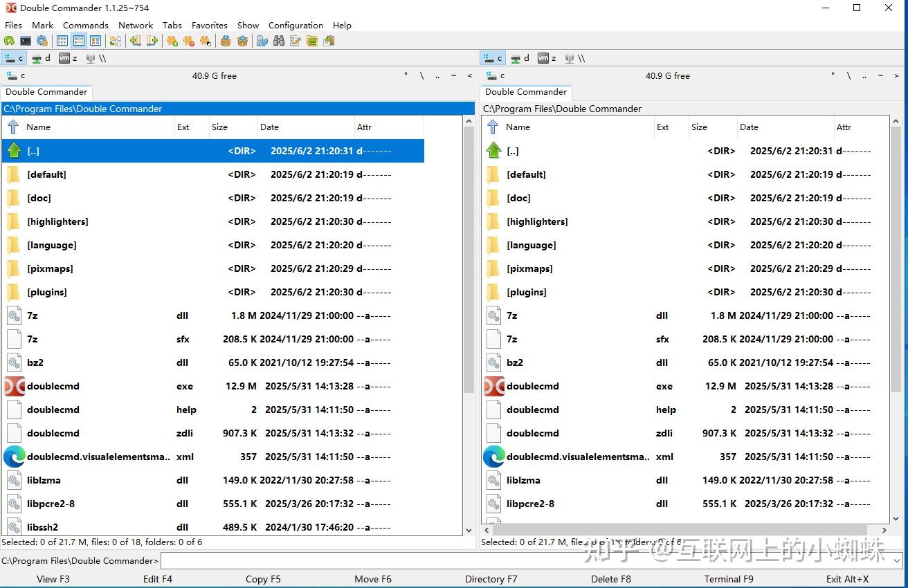Click the doublecmd exe icon in left panel
Screen dimensions: 908x588
point(15,386)
